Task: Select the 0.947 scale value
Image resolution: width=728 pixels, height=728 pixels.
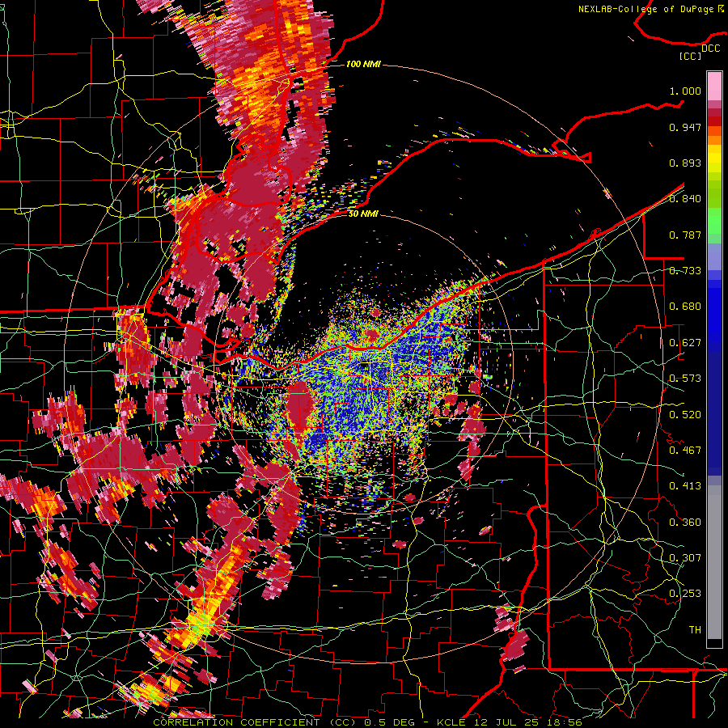Action: pyautogui.click(x=685, y=127)
